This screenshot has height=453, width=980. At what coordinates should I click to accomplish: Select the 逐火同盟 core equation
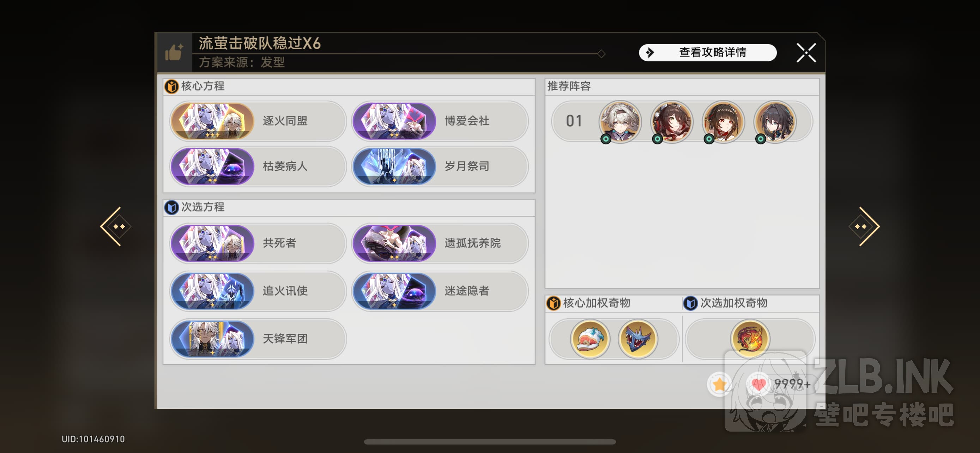click(x=258, y=121)
